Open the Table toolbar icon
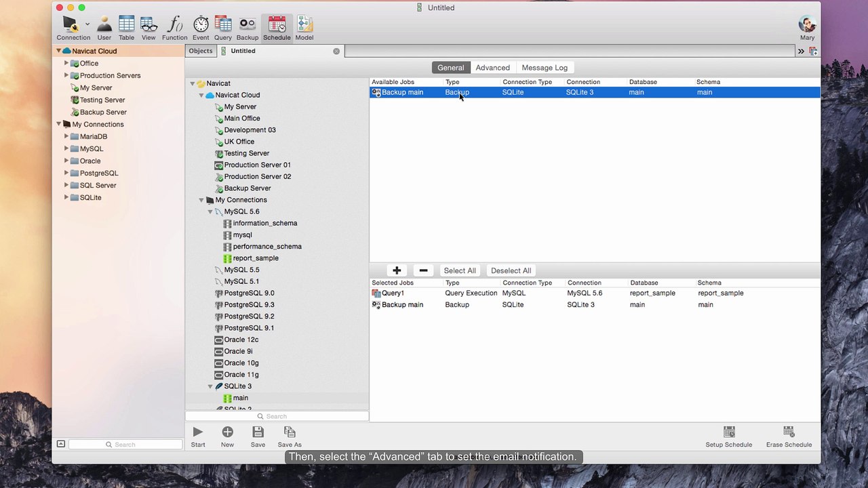The image size is (868, 488). click(126, 24)
